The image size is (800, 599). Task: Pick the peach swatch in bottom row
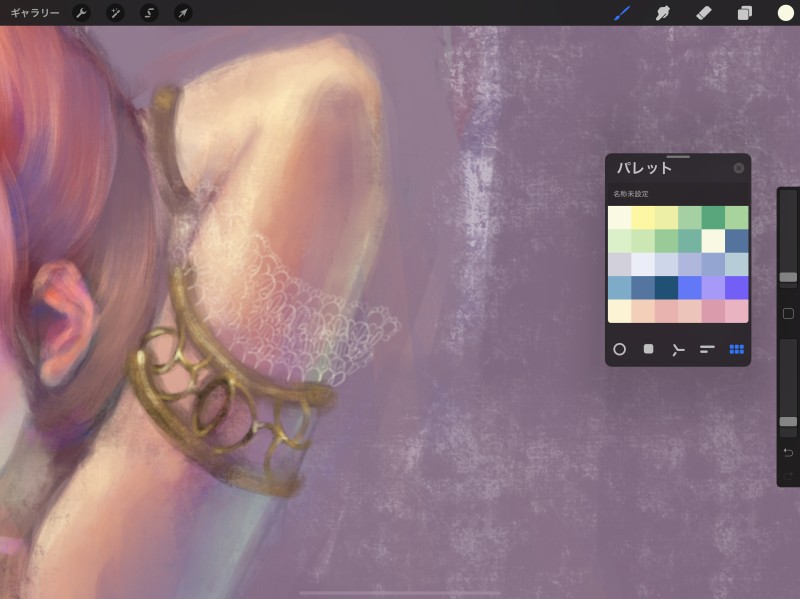click(x=643, y=311)
